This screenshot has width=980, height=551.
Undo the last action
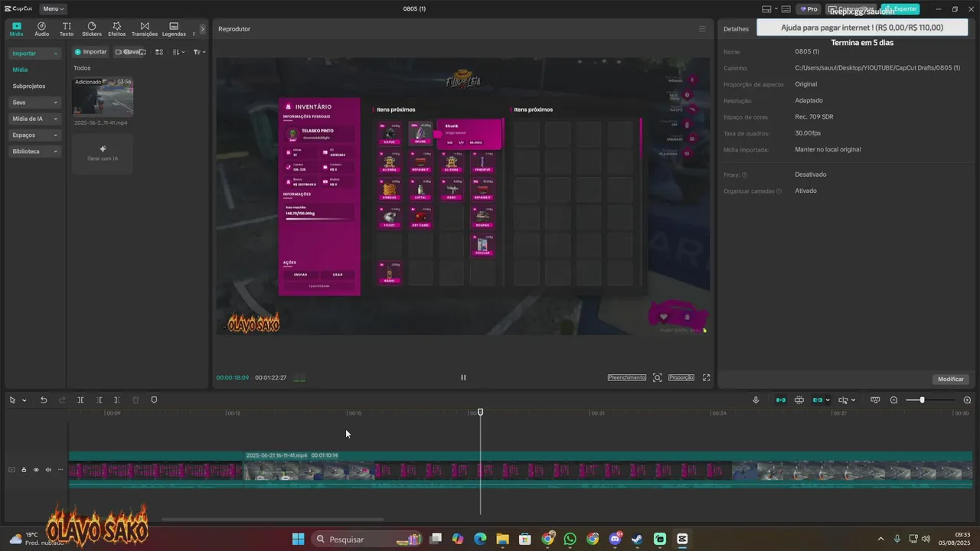44,400
